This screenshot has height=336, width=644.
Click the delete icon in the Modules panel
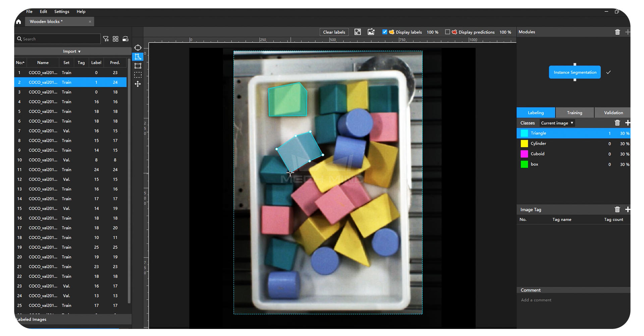pyautogui.click(x=618, y=32)
